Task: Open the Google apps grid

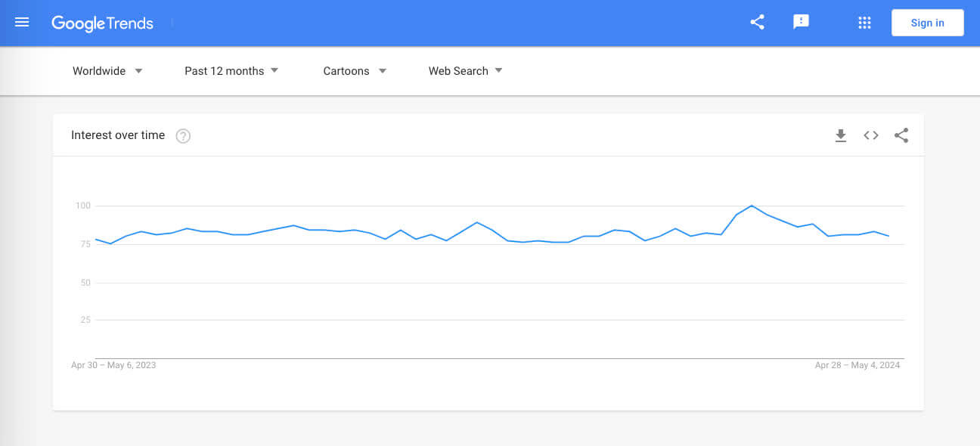Action: pyautogui.click(x=864, y=23)
